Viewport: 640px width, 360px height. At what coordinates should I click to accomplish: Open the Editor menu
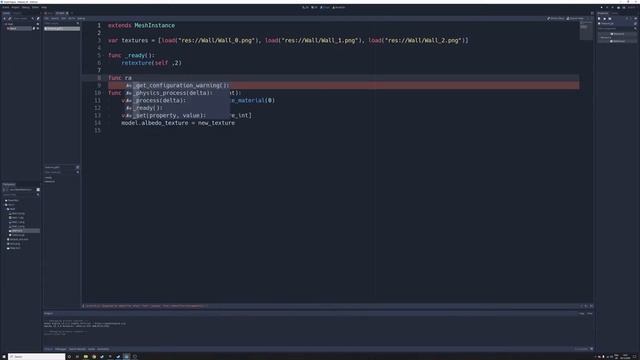pyautogui.click(x=35, y=7)
